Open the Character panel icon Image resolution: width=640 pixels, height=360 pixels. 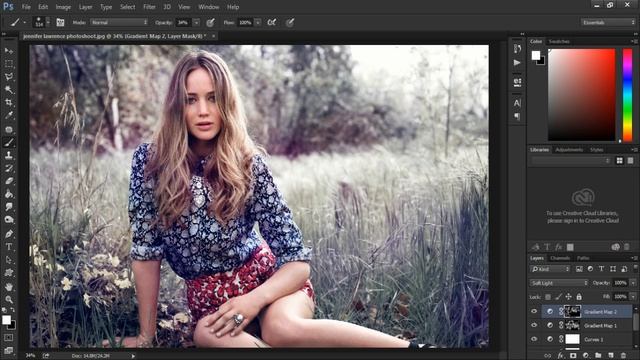pos(517,103)
